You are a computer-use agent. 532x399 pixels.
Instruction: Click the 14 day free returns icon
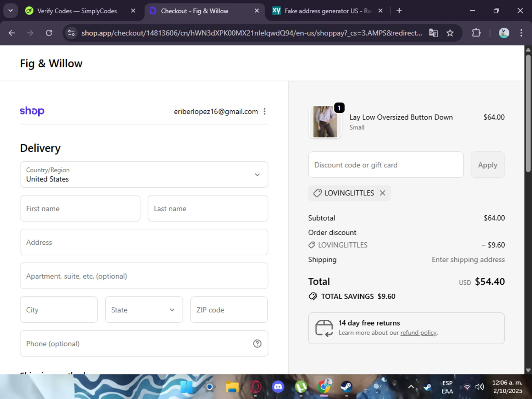(324, 328)
